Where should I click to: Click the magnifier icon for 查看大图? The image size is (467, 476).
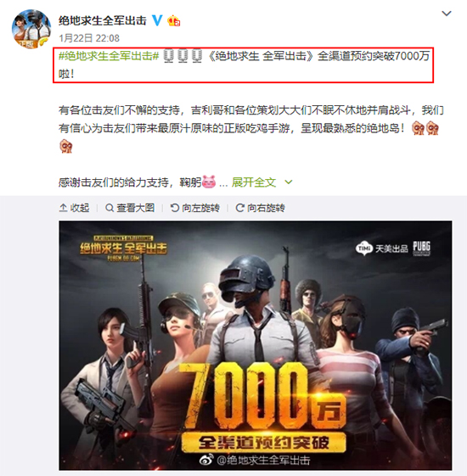(x=109, y=208)
